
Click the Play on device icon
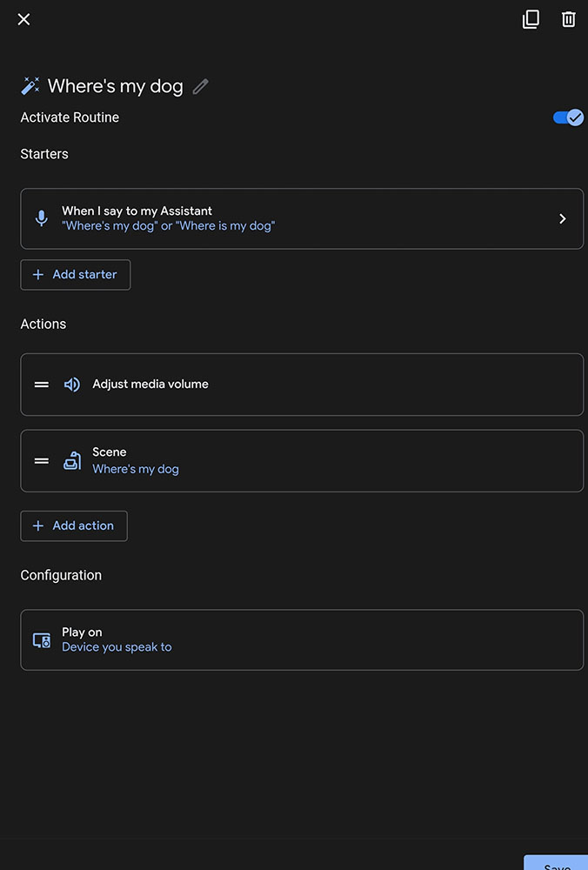(42, 640)
